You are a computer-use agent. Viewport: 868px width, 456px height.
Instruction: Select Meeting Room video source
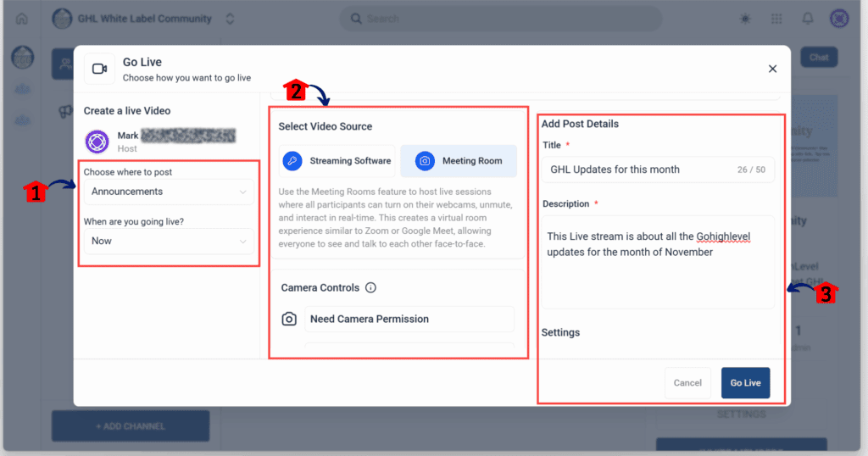(x=459, y=161)
